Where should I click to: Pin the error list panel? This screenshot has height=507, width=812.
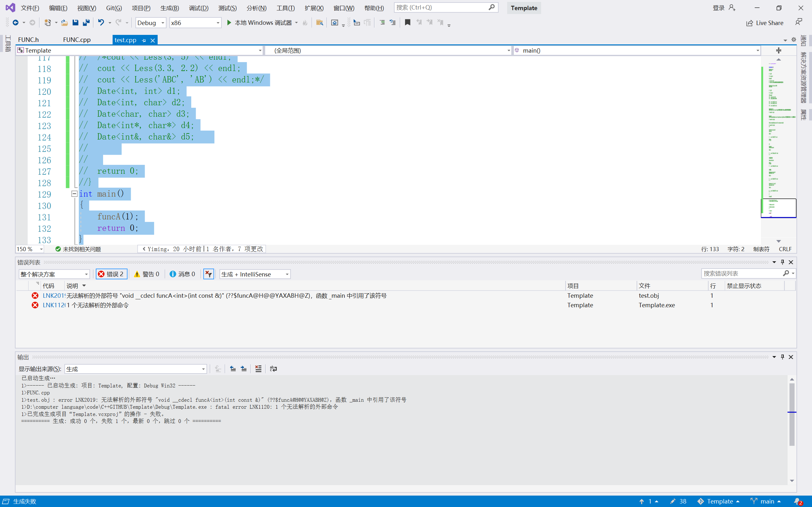click(783, 262)
